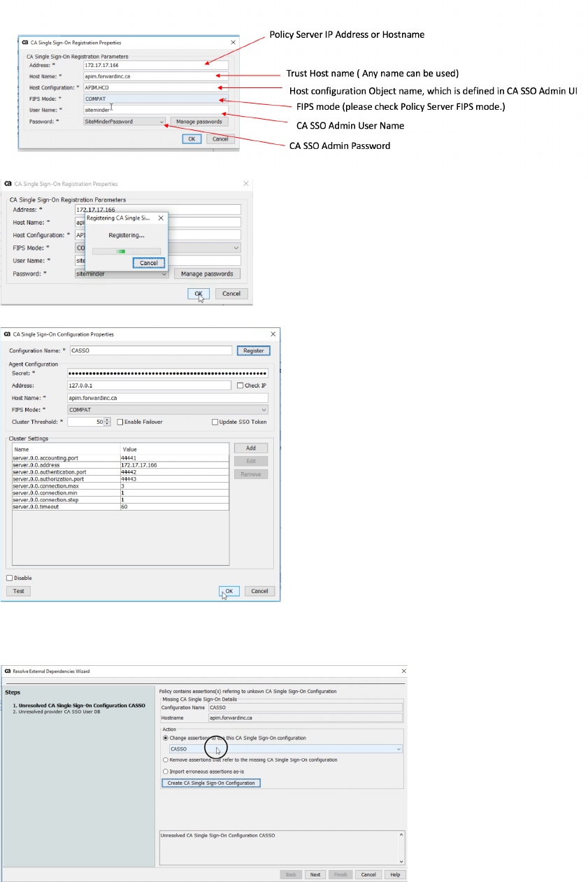Viewport: 588px width, 882px height.
Task: Click the Remove button in Cluster Settings
Action: tap(251, 474)
